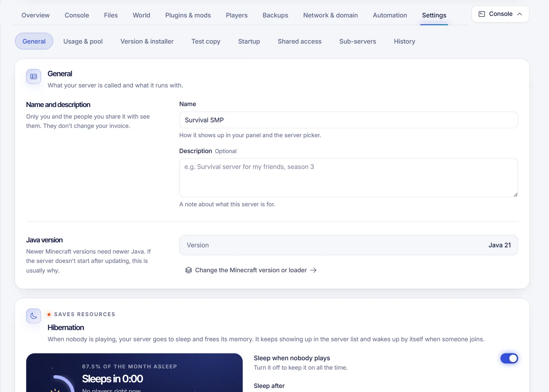
Task: Switch to the Console tab
Action: coord(77,15)
